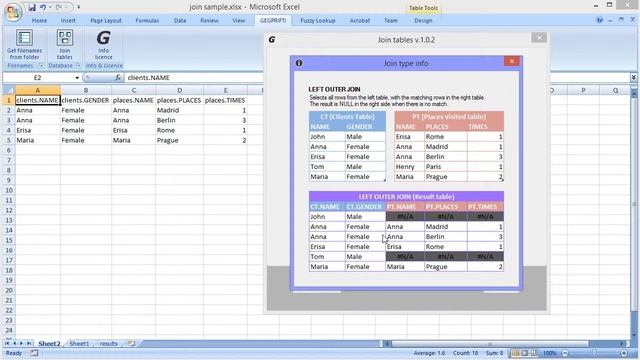640x360 pixels.
Task: Open the Name Box dropdown
Action: 77,78
